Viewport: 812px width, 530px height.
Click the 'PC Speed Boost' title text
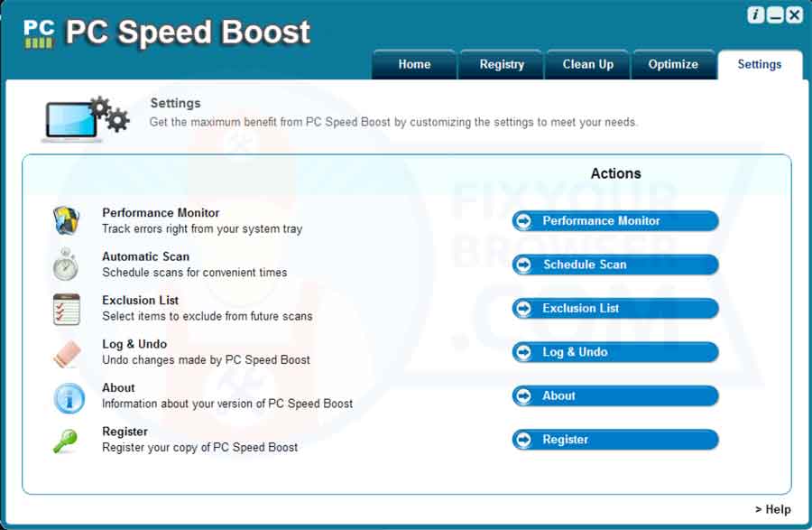point(188,33)
